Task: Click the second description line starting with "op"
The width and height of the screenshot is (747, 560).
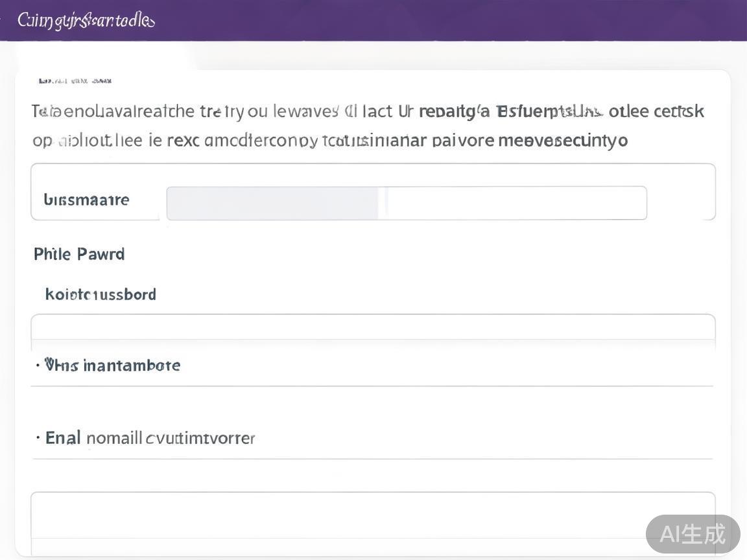Action: click(x=329, y=140)
